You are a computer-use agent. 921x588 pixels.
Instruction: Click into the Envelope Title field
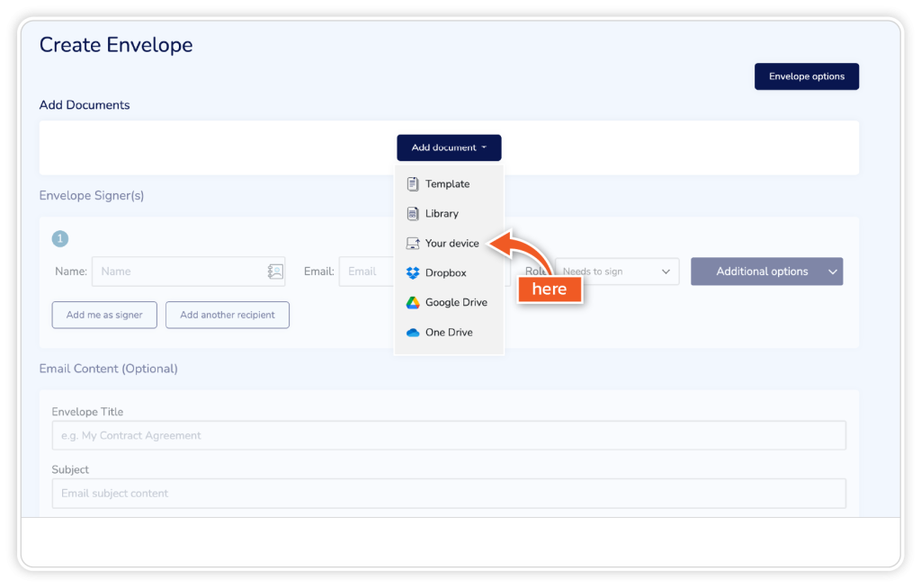click(448, 436)
